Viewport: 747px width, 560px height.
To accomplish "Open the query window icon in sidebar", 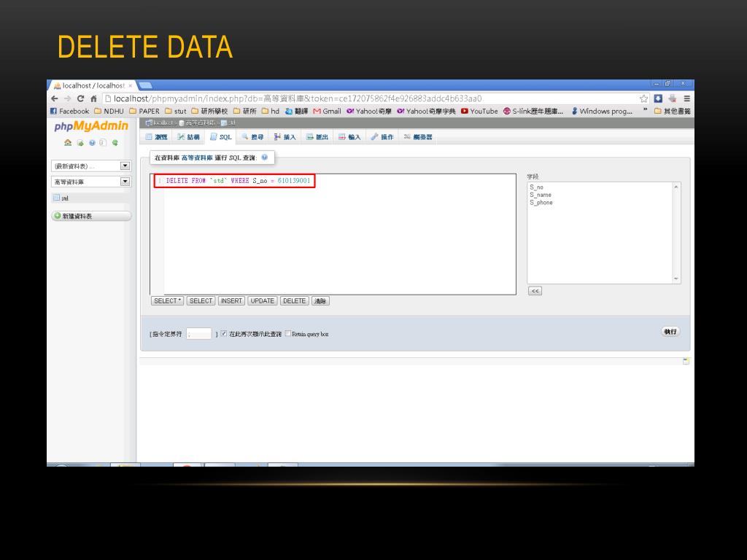I will point(103,143).
